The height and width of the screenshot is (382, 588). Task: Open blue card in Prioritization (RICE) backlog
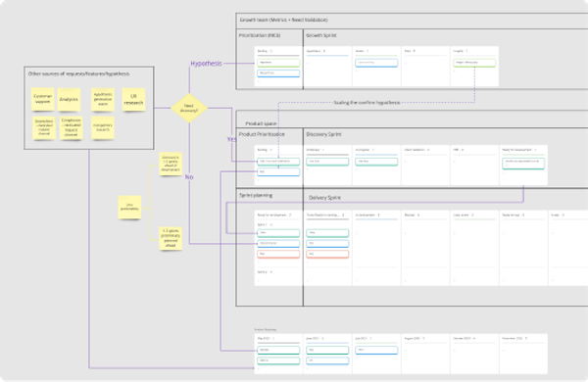tap(278, 73)
